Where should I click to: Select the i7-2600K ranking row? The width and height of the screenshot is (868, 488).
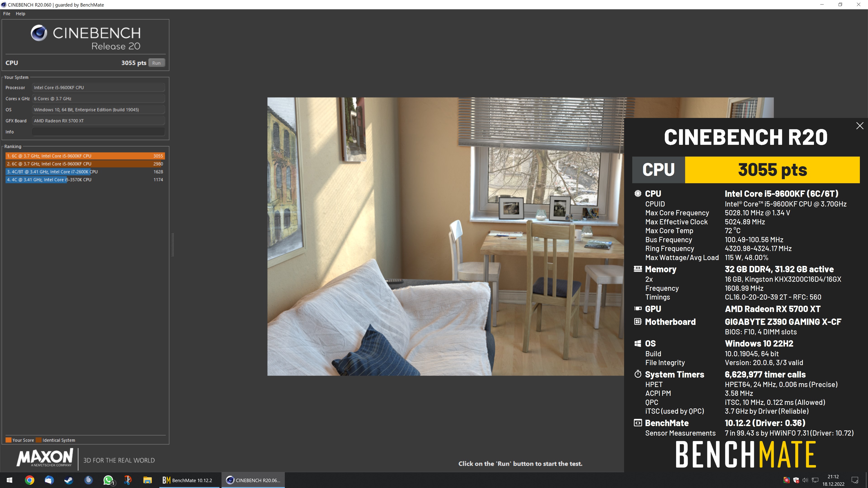click(85, 172)
